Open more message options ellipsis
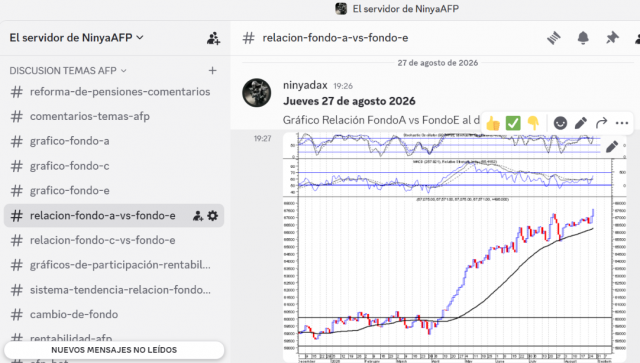Viewport: 640px width, 363px height. pyautogui.click(x=622, y=123)
